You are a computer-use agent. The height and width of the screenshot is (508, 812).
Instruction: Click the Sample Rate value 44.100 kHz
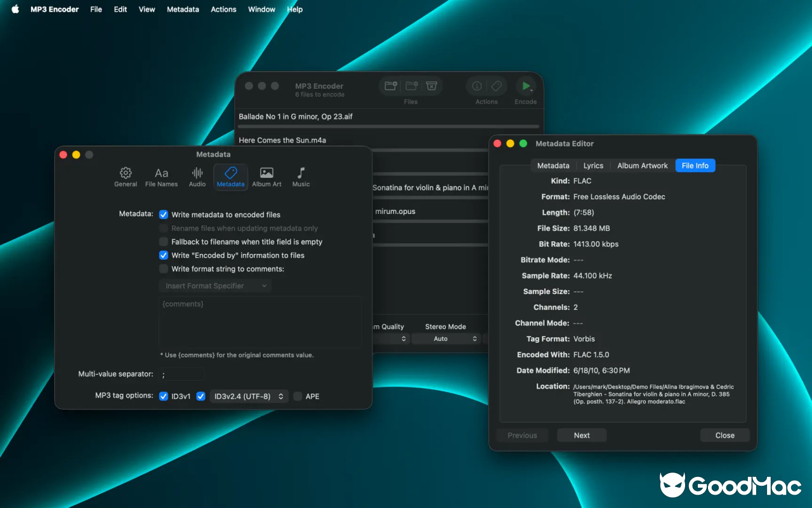593,276
